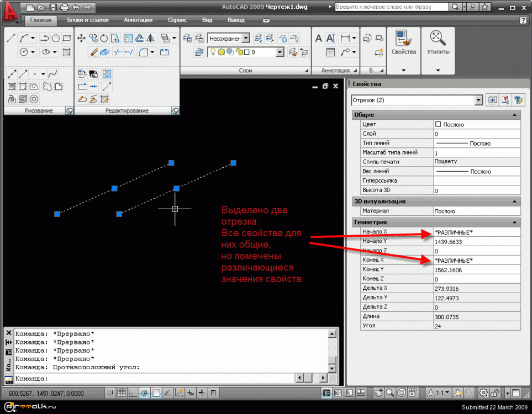
Task: Switch to Главная ribbon tab
Action: coord(41,20)
